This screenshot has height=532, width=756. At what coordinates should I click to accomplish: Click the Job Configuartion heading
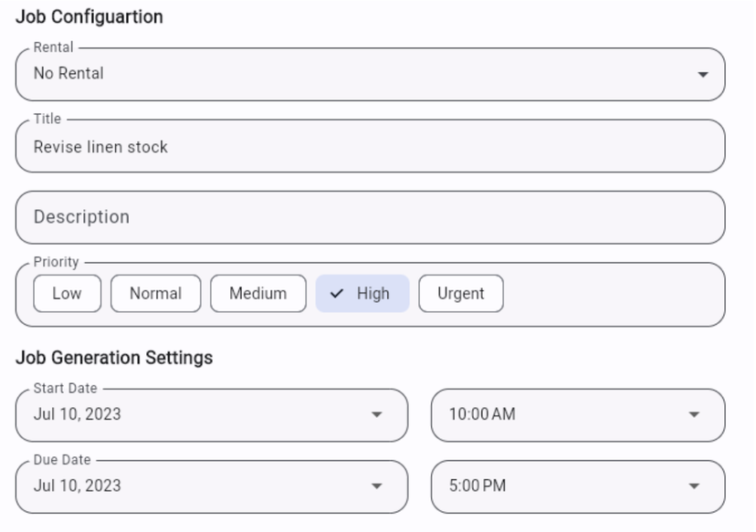(89, 16)
